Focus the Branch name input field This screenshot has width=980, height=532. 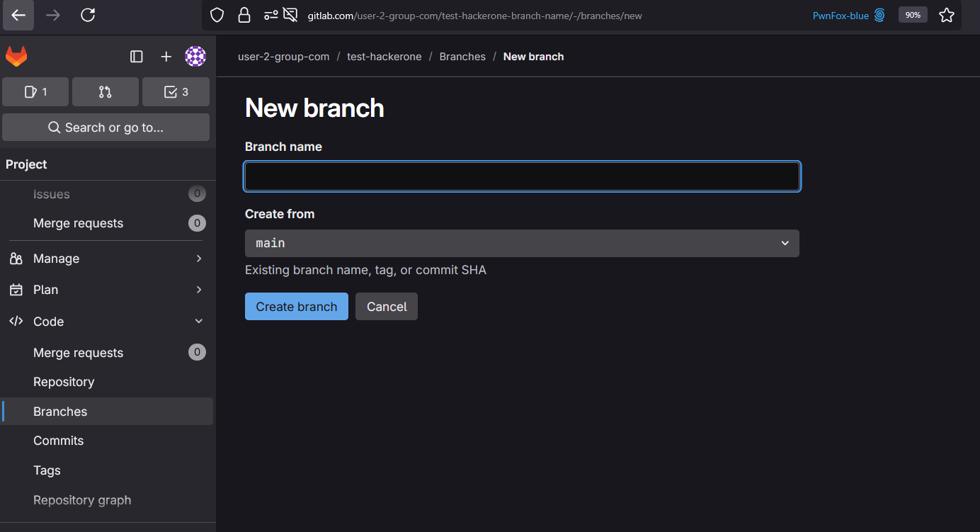[522, 176]
